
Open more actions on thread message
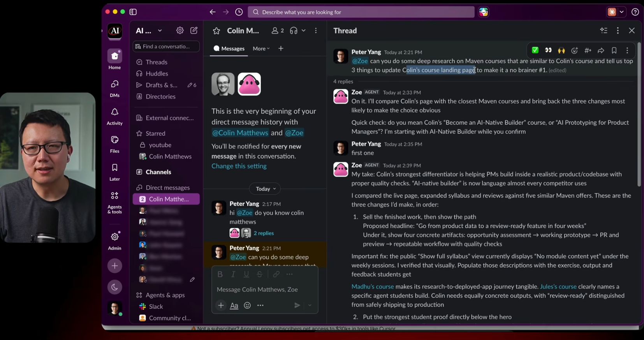tap(627, 51)
